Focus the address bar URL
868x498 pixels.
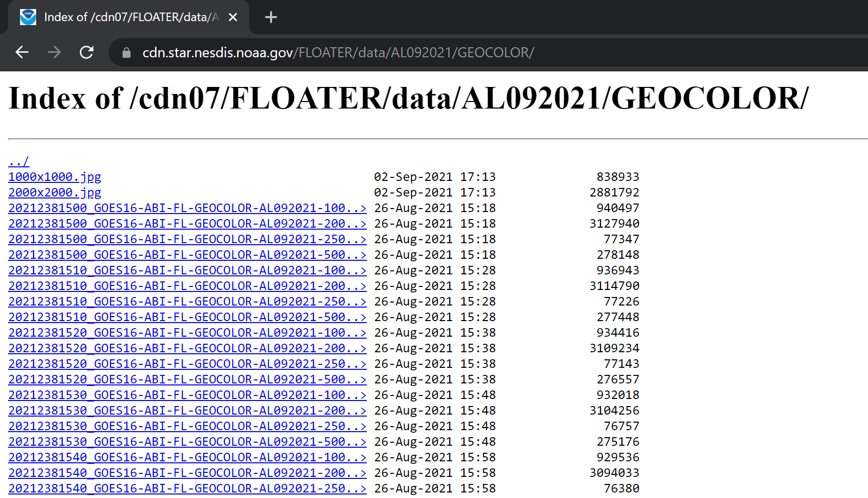[x=338, y=53]
